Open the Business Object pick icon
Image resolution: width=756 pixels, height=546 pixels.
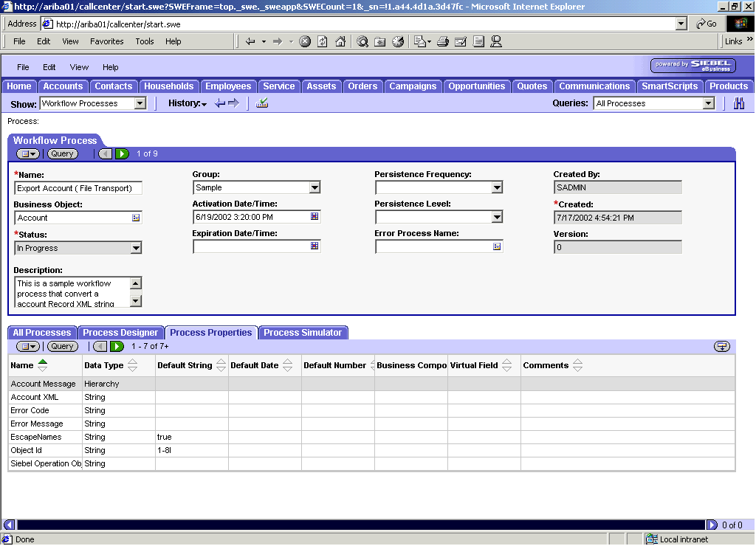click(136, 218)
